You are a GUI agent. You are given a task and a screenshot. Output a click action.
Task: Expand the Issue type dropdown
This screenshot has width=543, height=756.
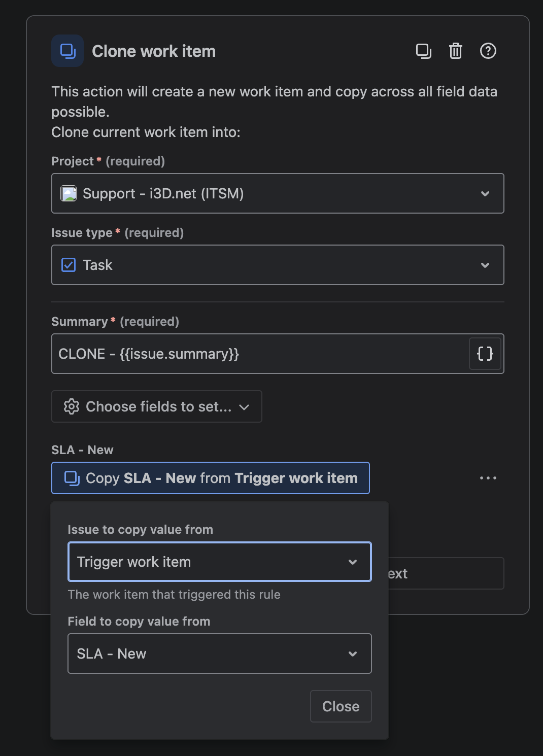pos(278,265)
